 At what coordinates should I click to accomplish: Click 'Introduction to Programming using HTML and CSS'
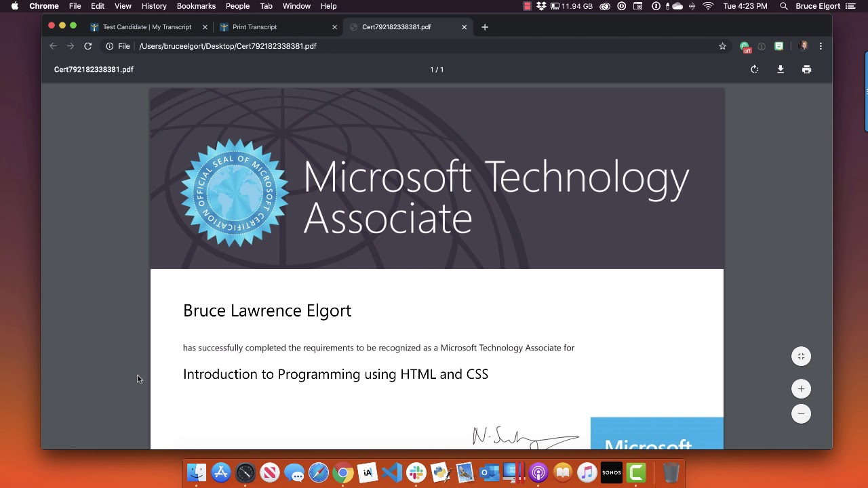336,374
